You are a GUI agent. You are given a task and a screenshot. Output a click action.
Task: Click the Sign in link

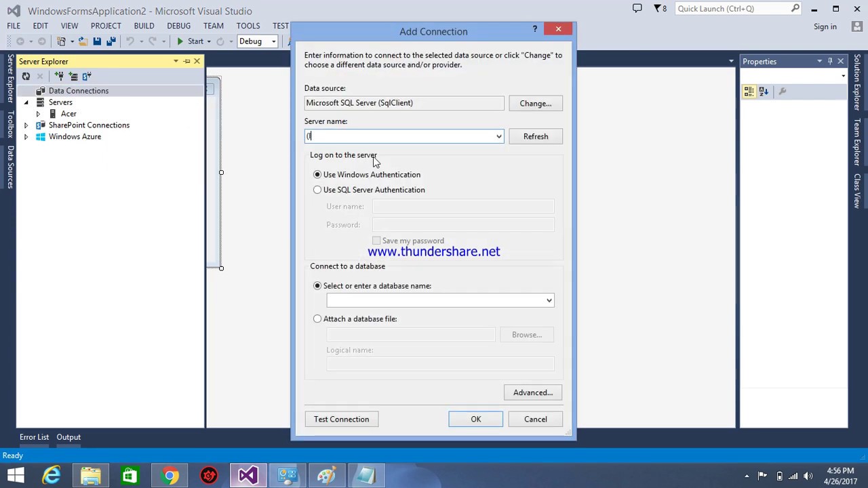(825, 27)
